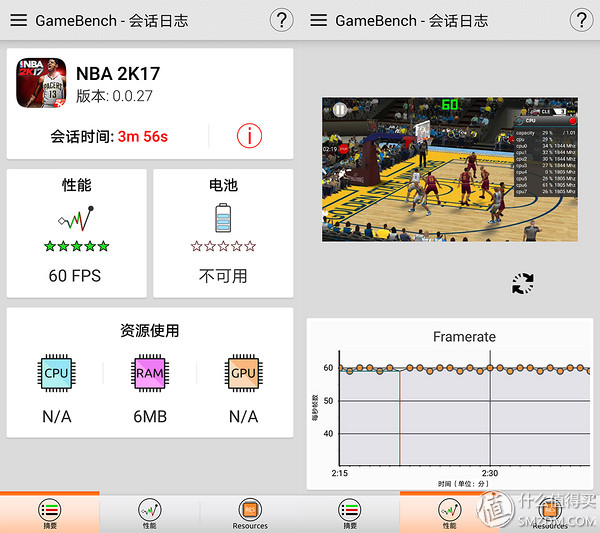Screen dimensions: 600x533
Task: Select the CPU chip icon
Action: 57,373
